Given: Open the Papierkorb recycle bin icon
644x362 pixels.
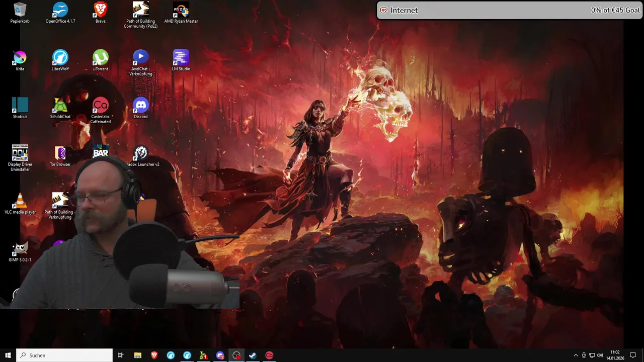Looking at the screenshot, I should coord(20,13).
